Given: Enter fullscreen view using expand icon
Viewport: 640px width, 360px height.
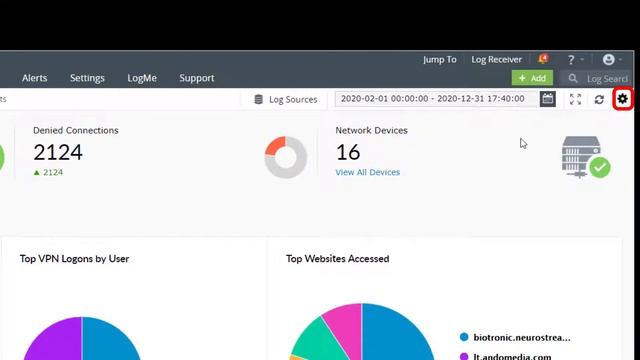Looking at the screenshot, I should click(x=576, y=99).
